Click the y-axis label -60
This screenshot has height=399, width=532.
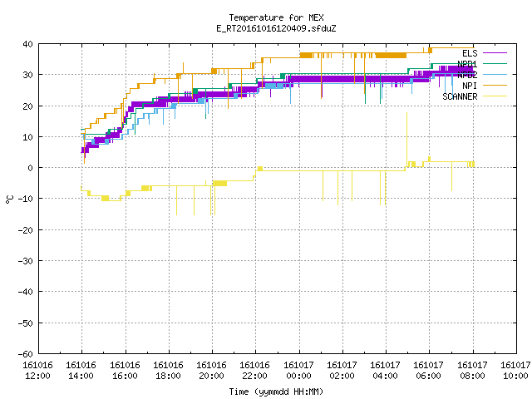click(x=26, y=354)
